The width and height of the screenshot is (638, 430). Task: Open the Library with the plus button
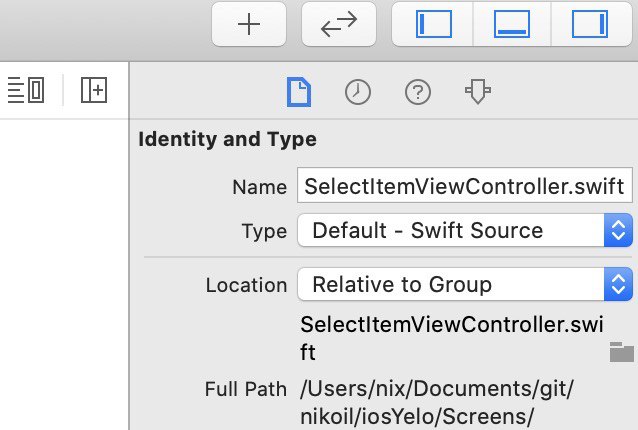(249, 24)
